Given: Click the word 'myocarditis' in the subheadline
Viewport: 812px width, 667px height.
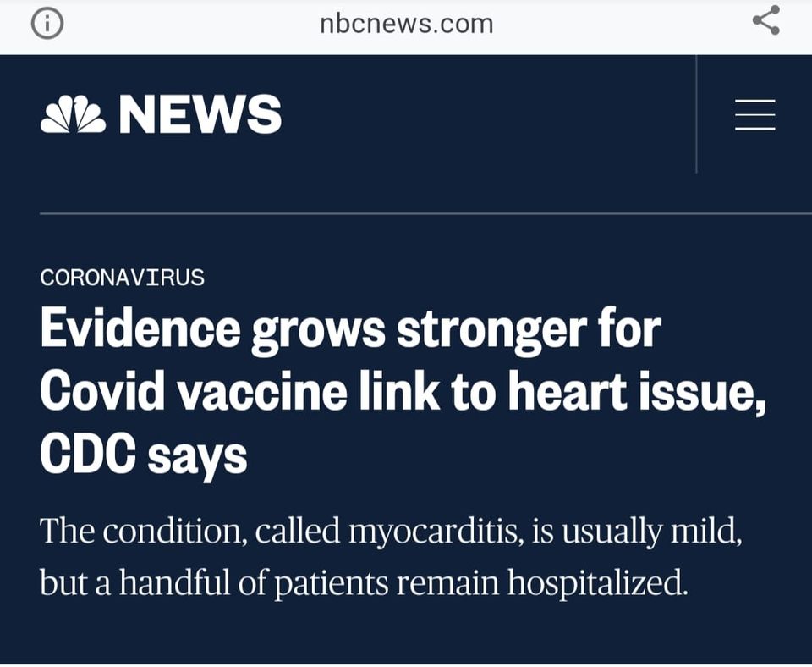Looking at the screenshot, I should 433,532.
